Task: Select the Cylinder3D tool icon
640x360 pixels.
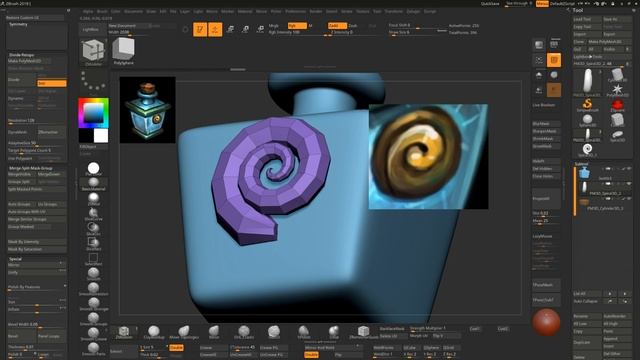Action: click(617, 75)
